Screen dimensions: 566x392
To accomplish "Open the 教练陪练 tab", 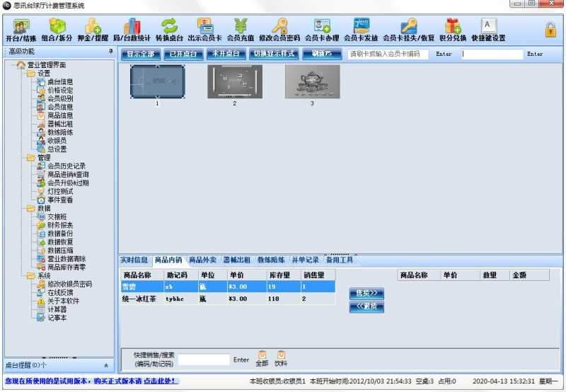I will click(272, 260).
